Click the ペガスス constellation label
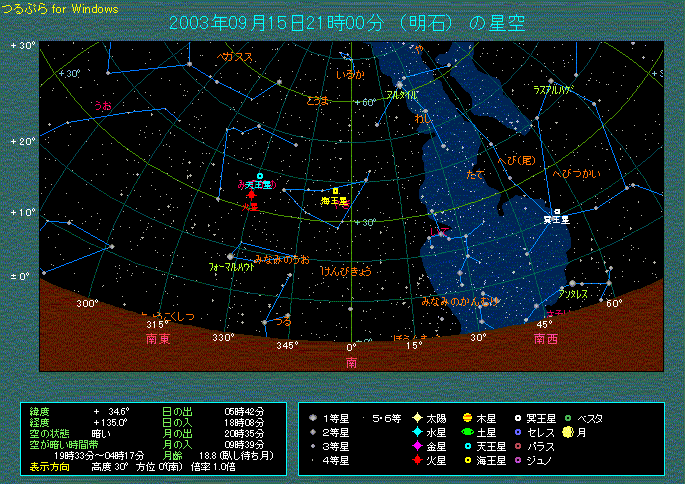 click(x=236, y=58)
